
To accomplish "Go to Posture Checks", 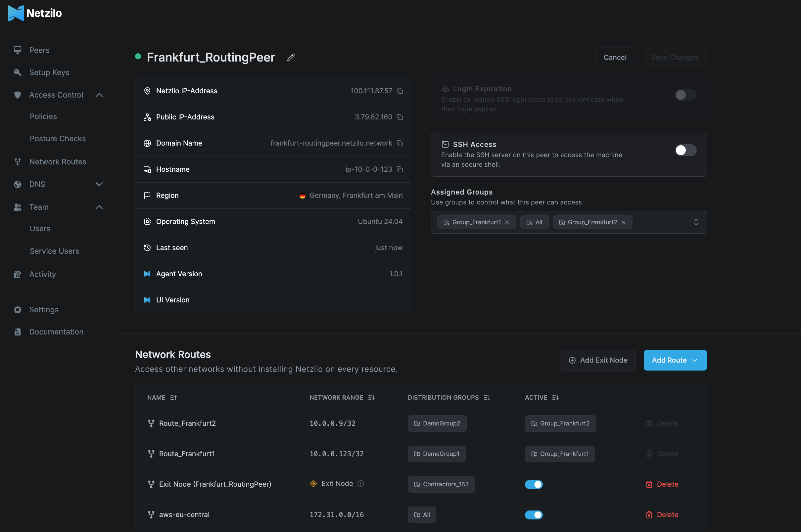I will [58, 138].
